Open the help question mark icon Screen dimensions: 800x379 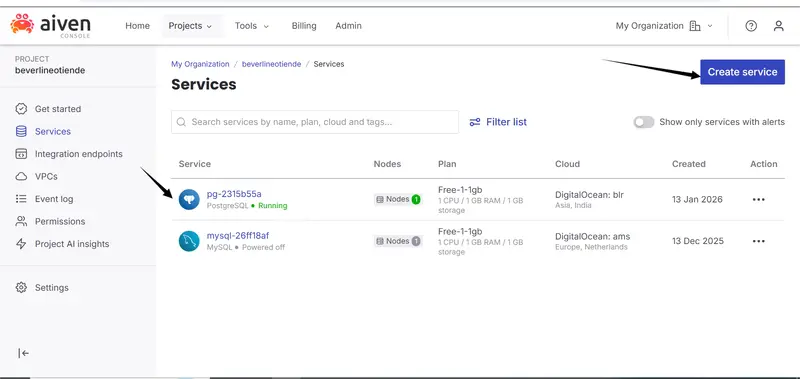[x=751, y=26]
